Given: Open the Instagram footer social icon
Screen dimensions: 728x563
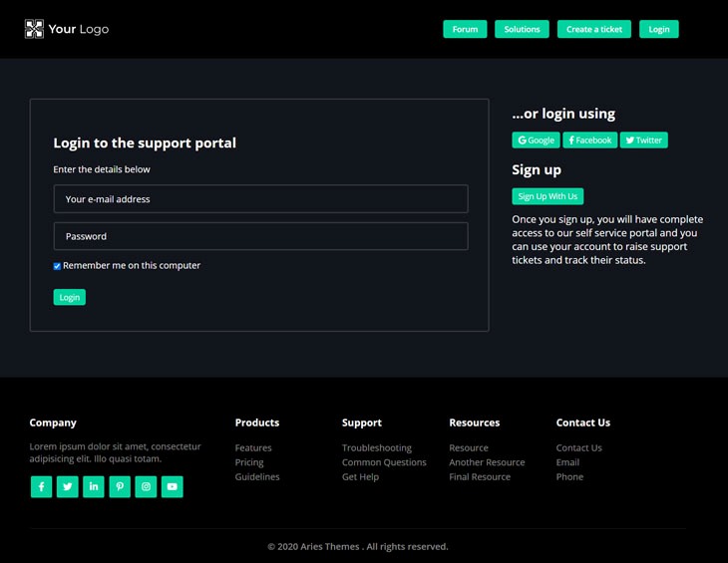Looking at the screenshot, I should (x=146, y=486).
